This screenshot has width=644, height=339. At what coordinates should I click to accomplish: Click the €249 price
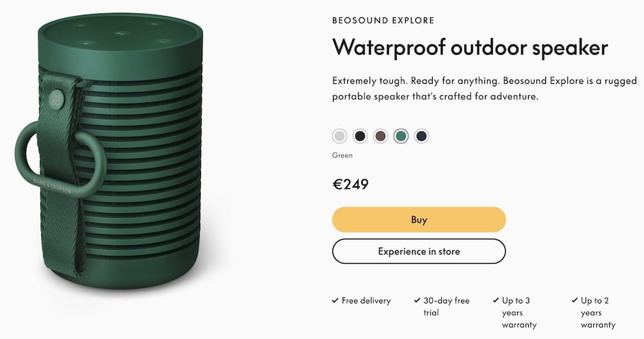(350, 184)
